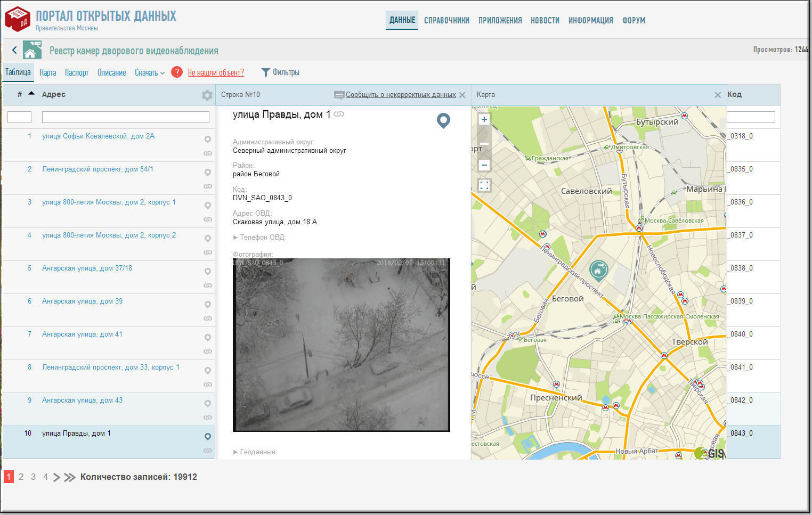This screenshot has height=515, width=812.
Task: Click the Адрес column filter input field
Action: click(125, 117)
